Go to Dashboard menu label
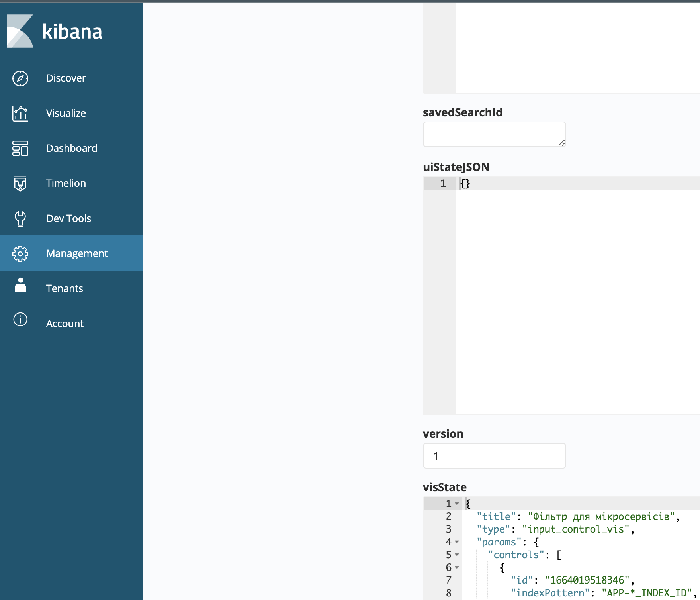 [72, 148]
